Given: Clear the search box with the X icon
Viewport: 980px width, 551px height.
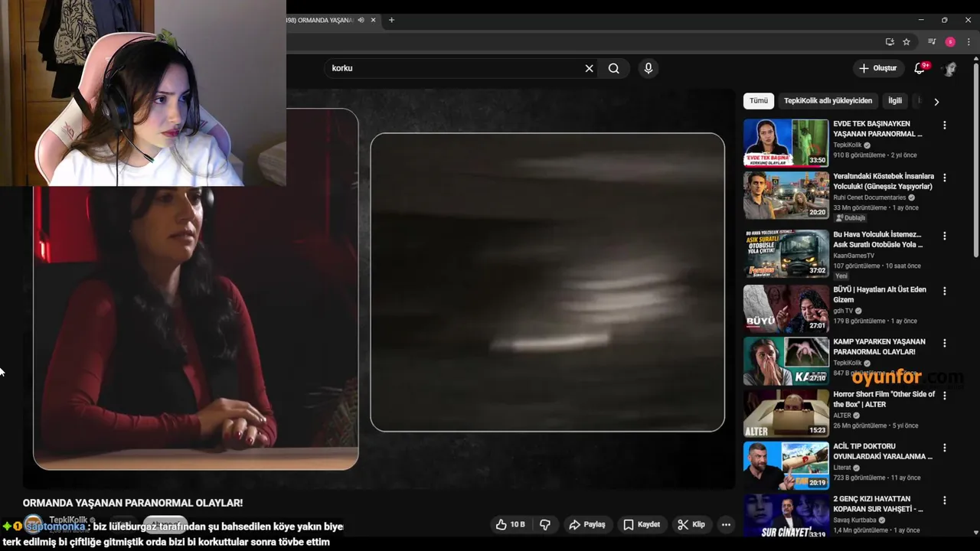Looking at the screenshot, I should [x=589, y=68].
